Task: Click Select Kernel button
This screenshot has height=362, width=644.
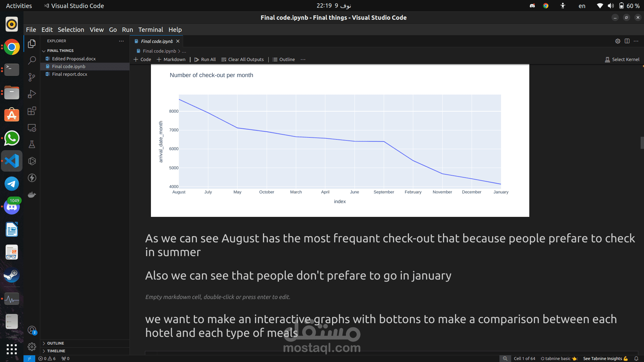Action: coord(622,59)
